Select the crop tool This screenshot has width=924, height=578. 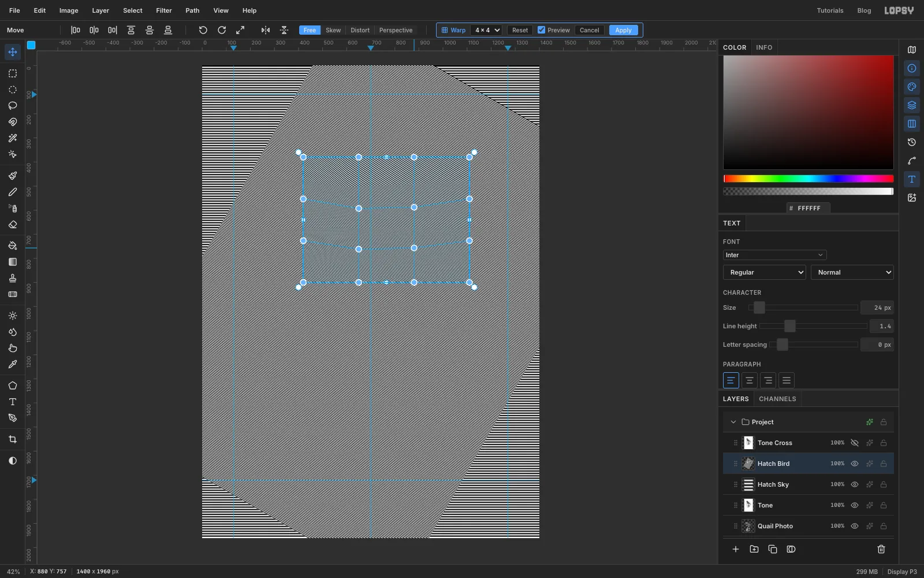(13, 439)
